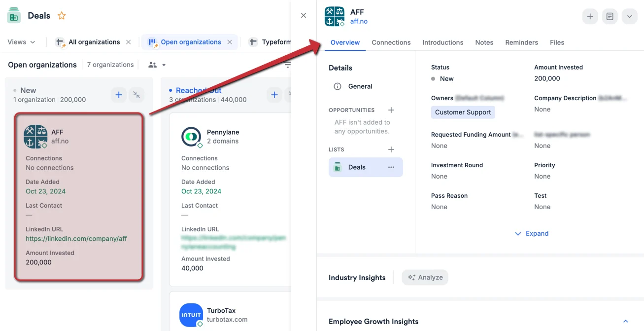Click Pennylane Date Added Oct 23, 2024
This screenshot has width=644, height=331.
click(201, 191)
